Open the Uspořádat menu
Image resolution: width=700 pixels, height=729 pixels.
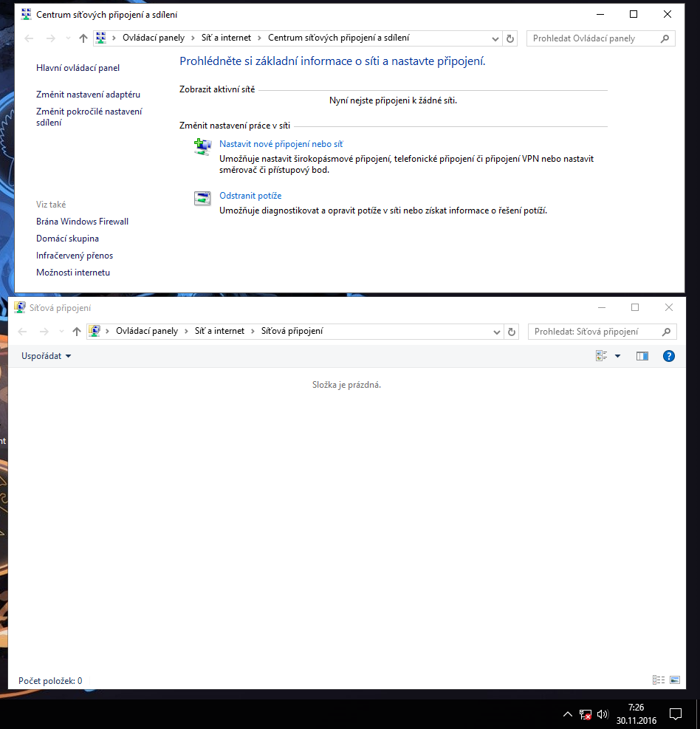click(x=46, y=356)
